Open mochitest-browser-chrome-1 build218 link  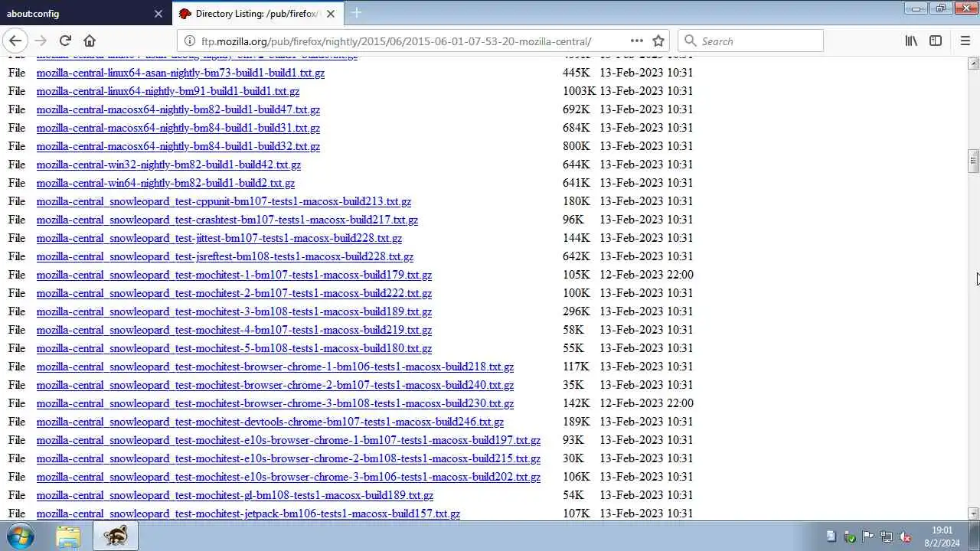[275, 367]
